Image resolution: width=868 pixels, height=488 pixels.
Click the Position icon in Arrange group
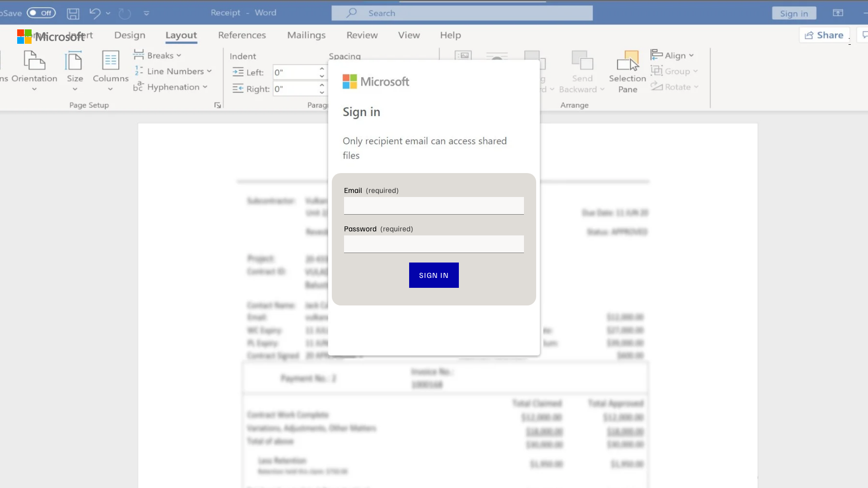point(463,56)
